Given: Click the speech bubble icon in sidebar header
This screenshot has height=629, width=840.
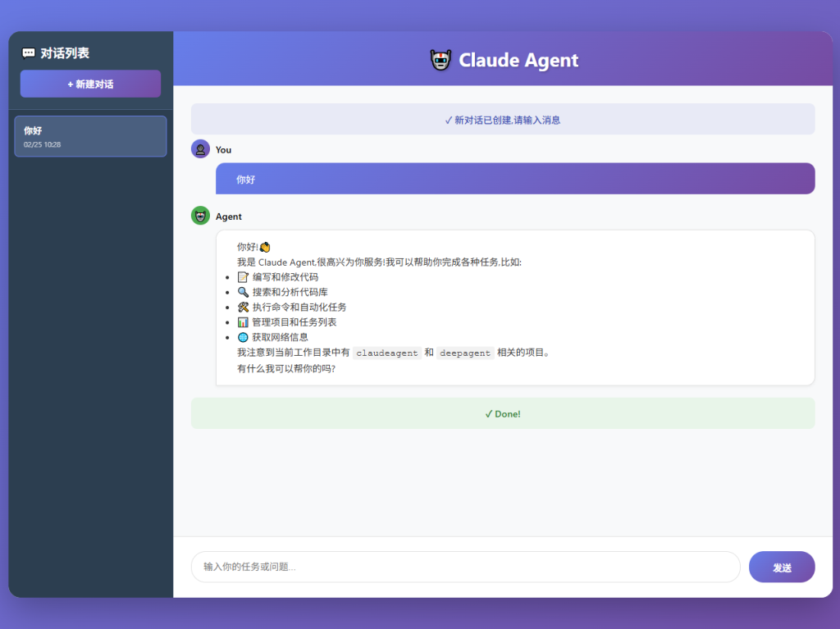Looking at the screenshot, I should [x=29, y=53].
